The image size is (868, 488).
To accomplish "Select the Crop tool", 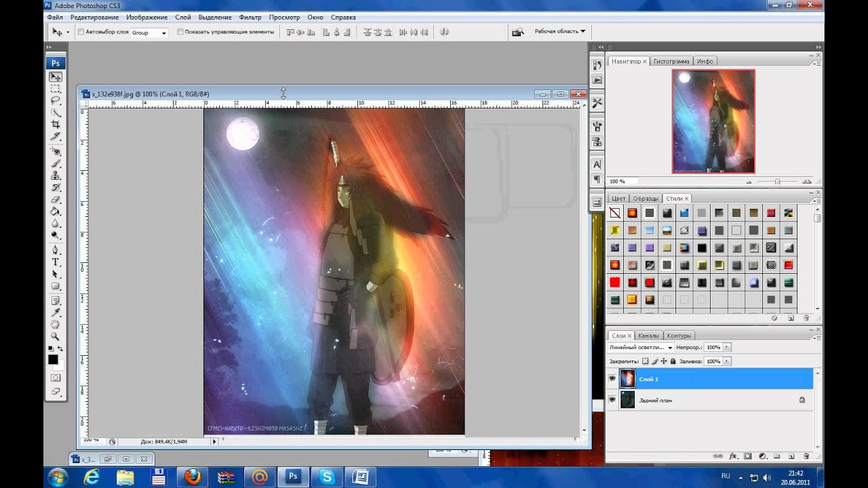I will click(56, 125).
